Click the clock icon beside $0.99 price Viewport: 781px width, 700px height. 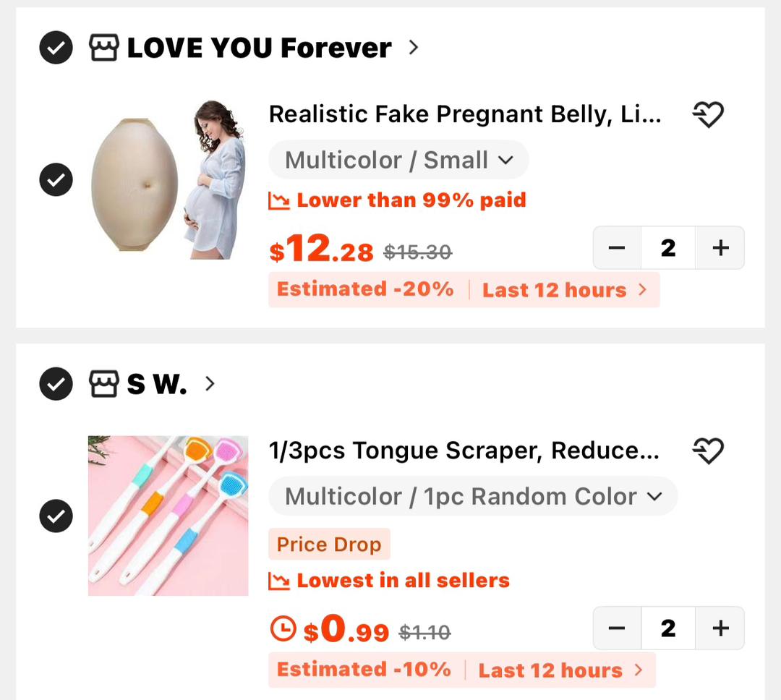coord(283,628)
